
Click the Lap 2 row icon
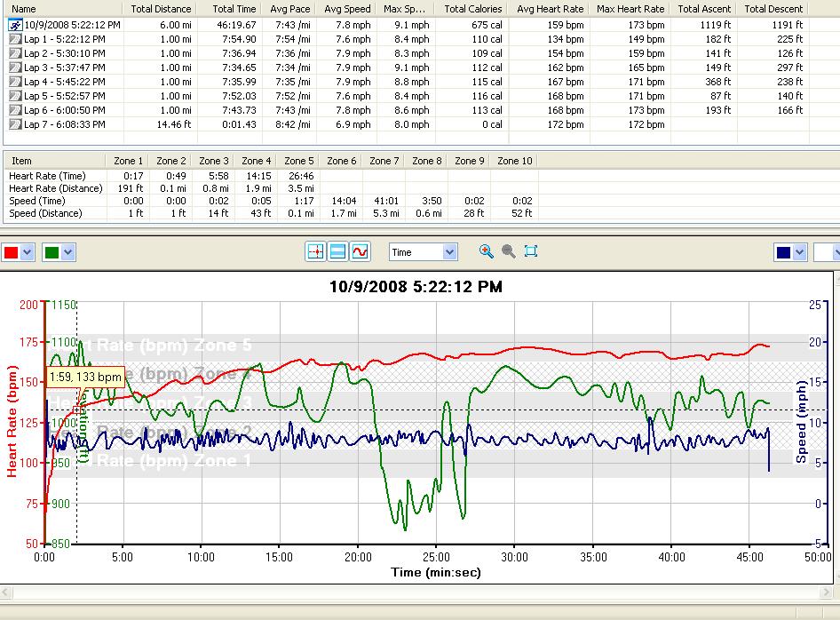[x=15, y=53]
